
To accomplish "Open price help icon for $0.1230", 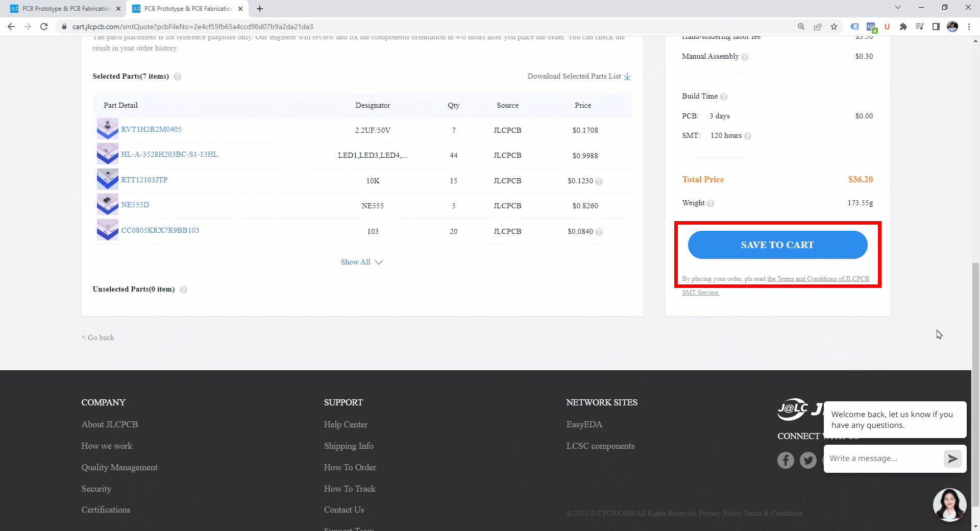I will coord(599,181).
